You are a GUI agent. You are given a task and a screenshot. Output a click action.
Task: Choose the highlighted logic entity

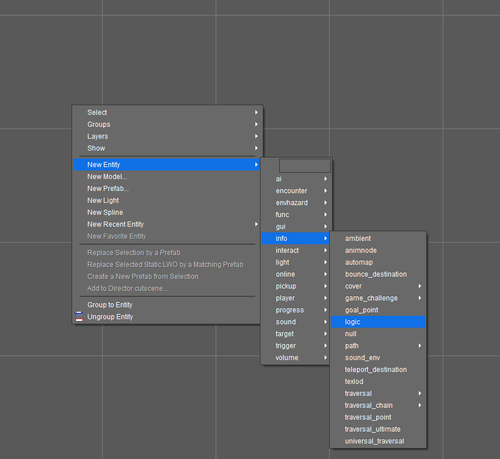(x=378, y=322)
